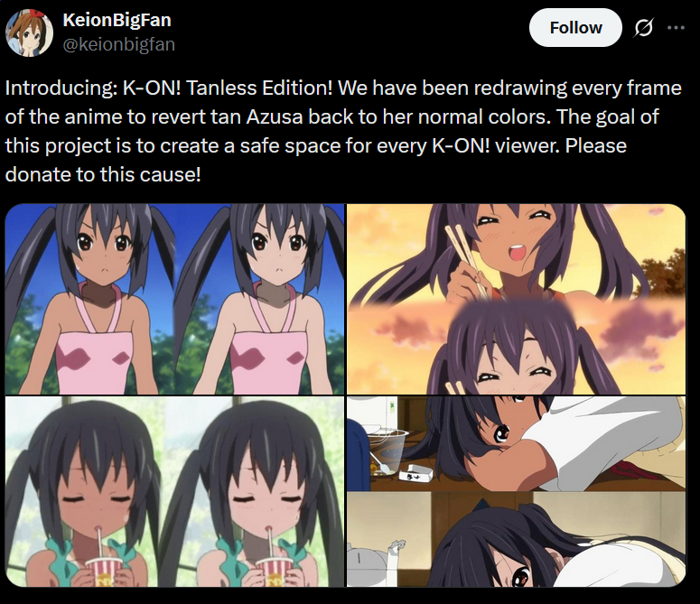Screen dimensions: 700x604
Task: Open the bottom frame of pale Azusa lying down
Action: click(516, 539)
